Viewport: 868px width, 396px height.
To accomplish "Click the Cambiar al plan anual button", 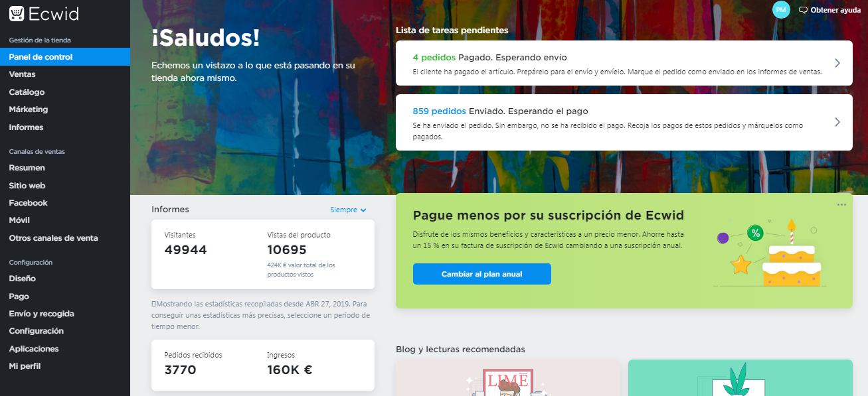I will click(482, 274).
